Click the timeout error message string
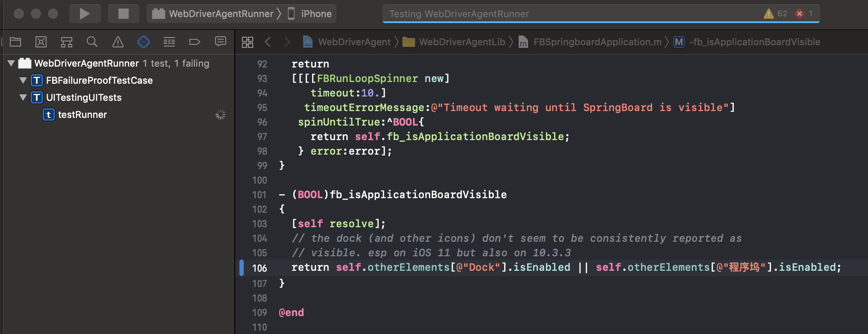 [x=580, y=108]
